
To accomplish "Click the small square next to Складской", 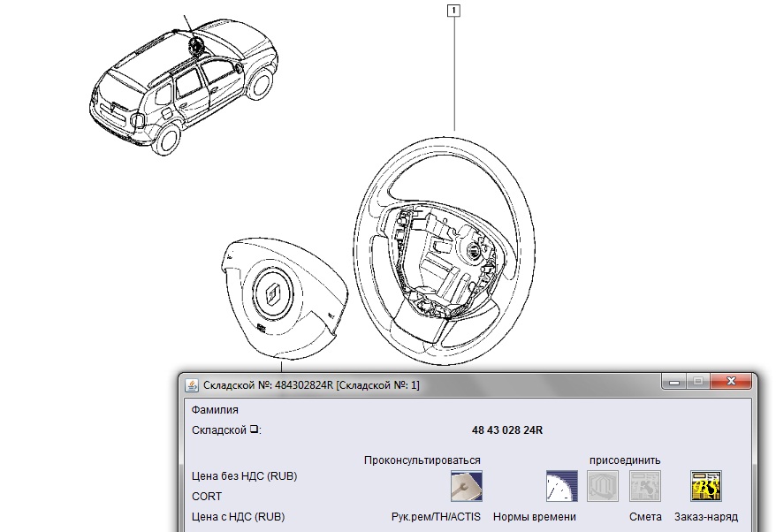I will tap(254, 430).
